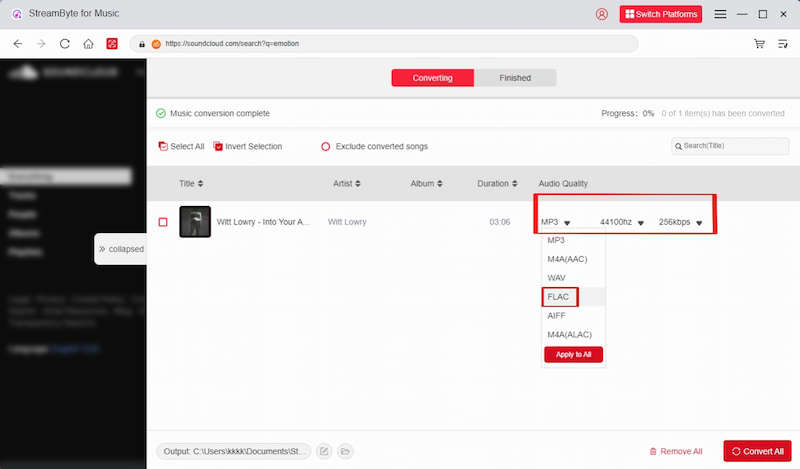
Task: Open the MP3 format dropdown
Action: (556, 223)
